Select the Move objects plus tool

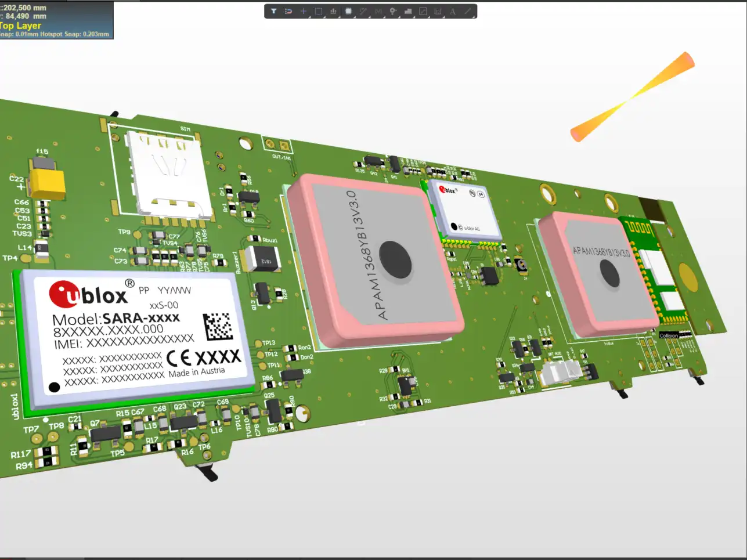[303, 11]
